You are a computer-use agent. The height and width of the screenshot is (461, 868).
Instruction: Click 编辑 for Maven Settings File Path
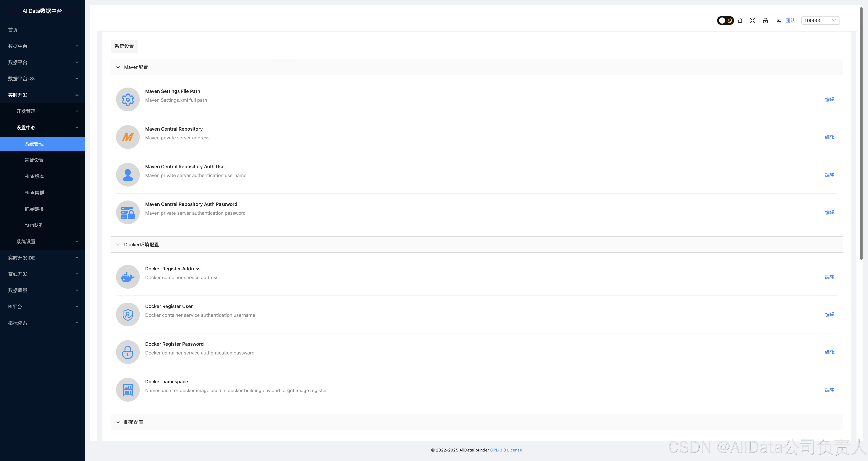pyautogui.click(x=829, y=99)
